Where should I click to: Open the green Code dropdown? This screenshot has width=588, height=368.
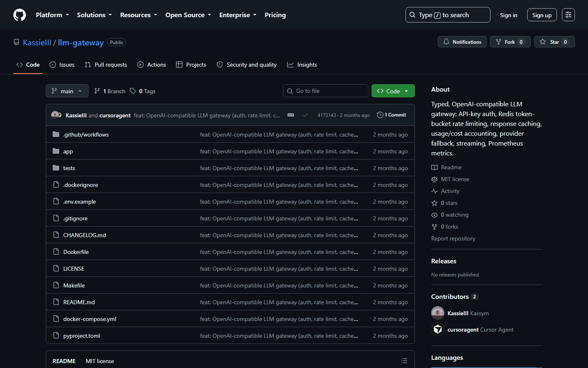(x=393, y=91)
